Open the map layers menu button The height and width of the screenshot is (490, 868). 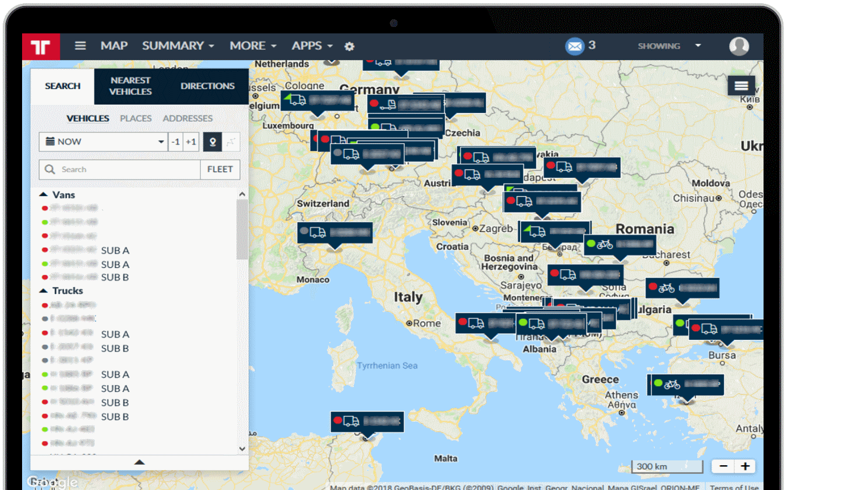click(741, 85)
